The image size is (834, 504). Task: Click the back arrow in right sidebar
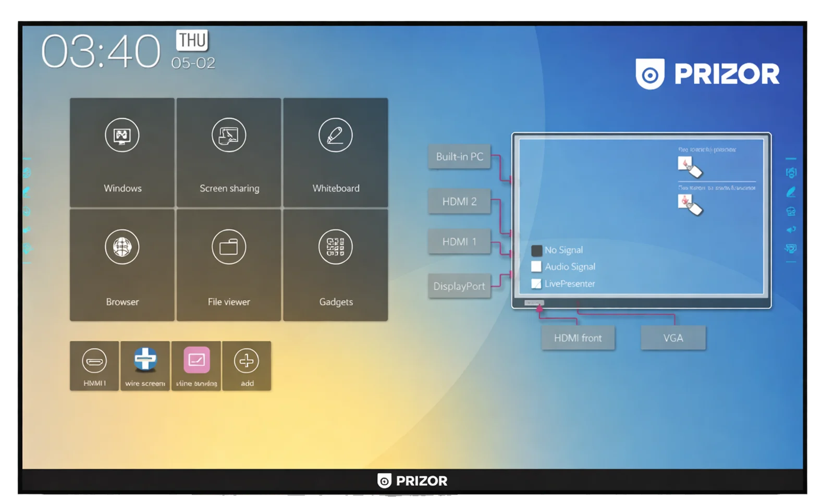pyautogui.click(x=791, y=229)
